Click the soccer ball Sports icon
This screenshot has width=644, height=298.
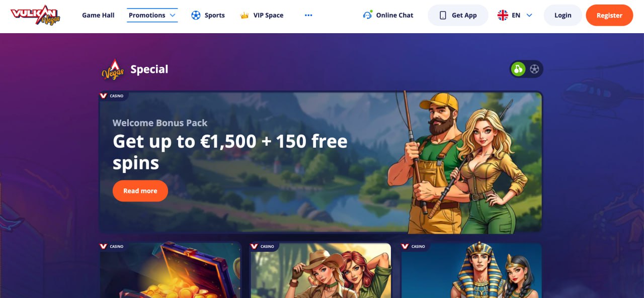[x=196, y=15]
